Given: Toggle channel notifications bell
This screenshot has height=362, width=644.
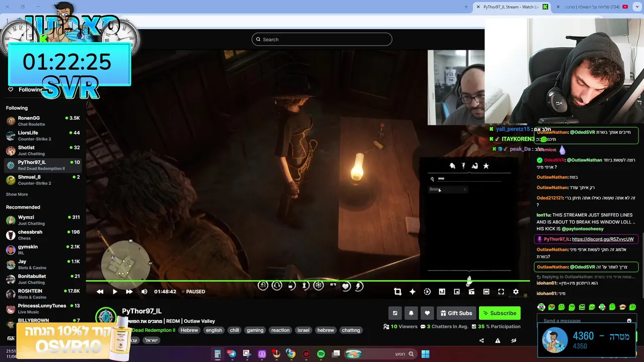Looking at the screenshot, I should [411, 313].
